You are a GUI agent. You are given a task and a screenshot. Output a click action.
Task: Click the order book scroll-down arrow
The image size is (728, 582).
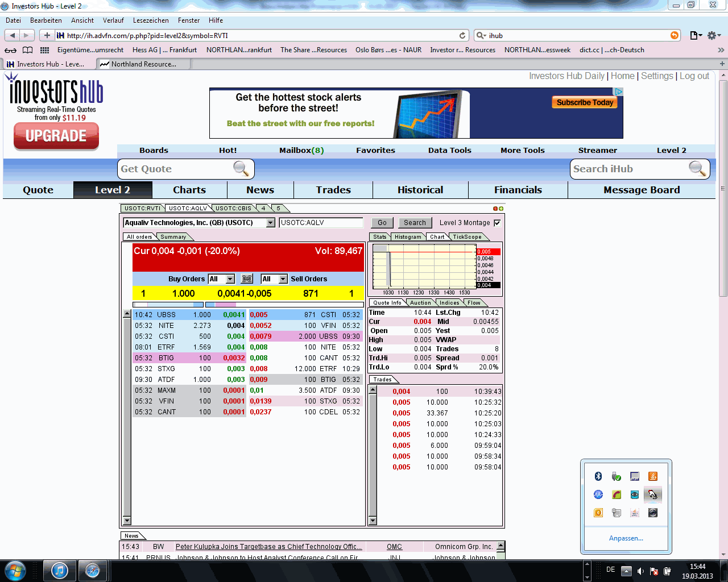[x=127, y=521]
